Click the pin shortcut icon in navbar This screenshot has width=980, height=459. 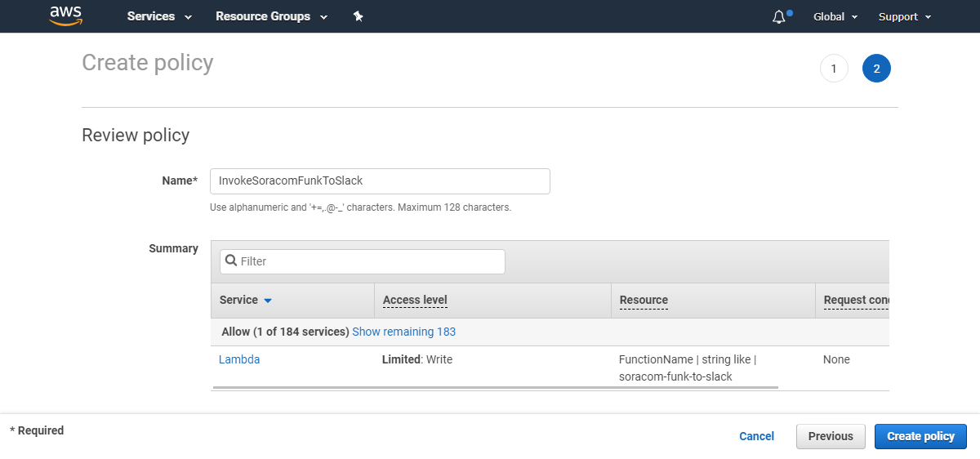point(358,16)
